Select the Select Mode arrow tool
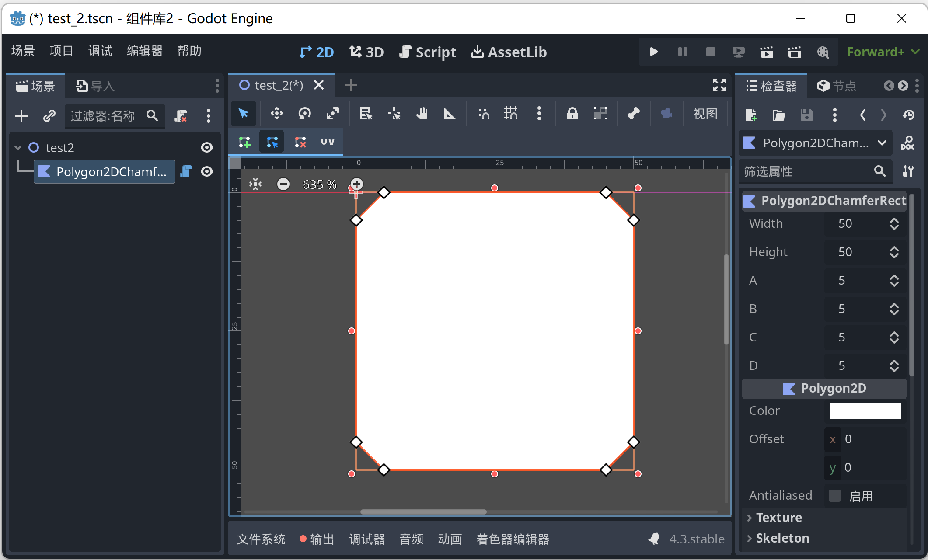The image size is (928, 560). tap(244, 114)
